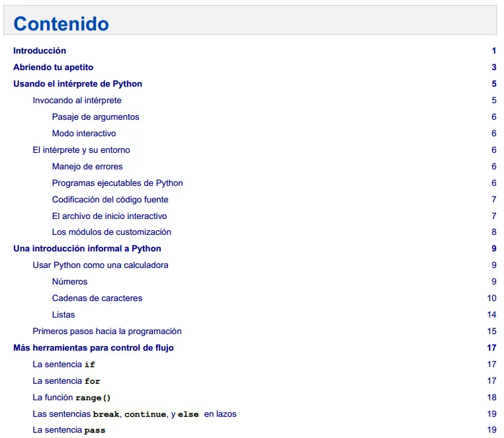Open Cadenas de caracteres entry

click(97, 298)
